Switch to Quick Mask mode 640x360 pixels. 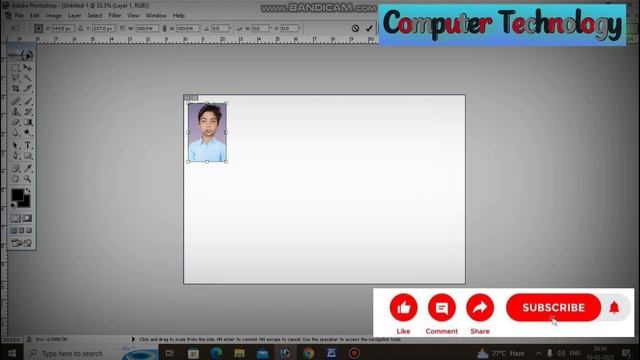coord(27,218)
